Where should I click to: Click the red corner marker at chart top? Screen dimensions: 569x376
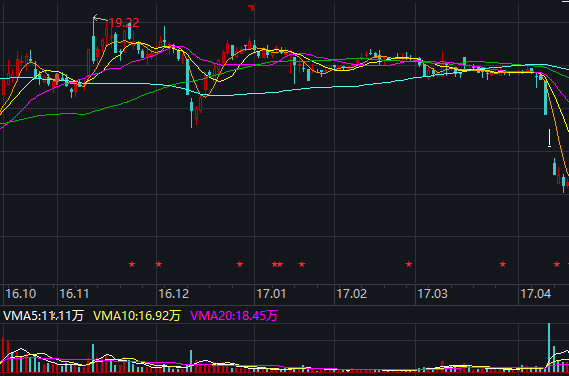tap(251, 8)
